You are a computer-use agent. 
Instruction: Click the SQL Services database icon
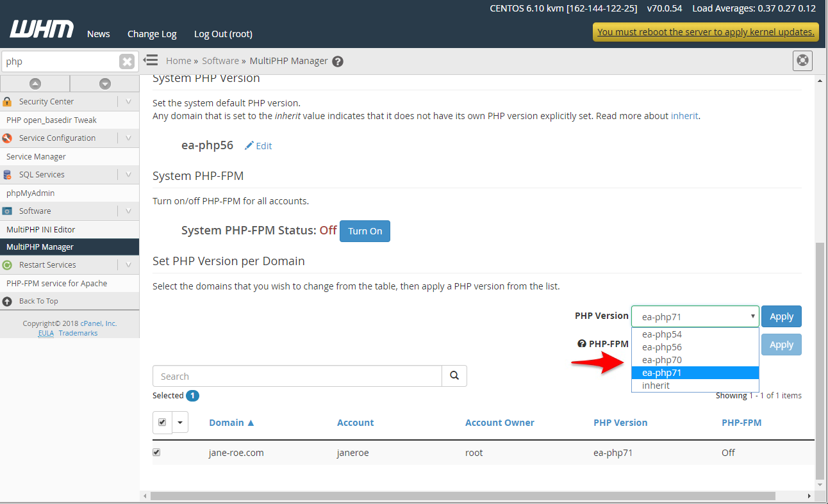coord(7,174)
